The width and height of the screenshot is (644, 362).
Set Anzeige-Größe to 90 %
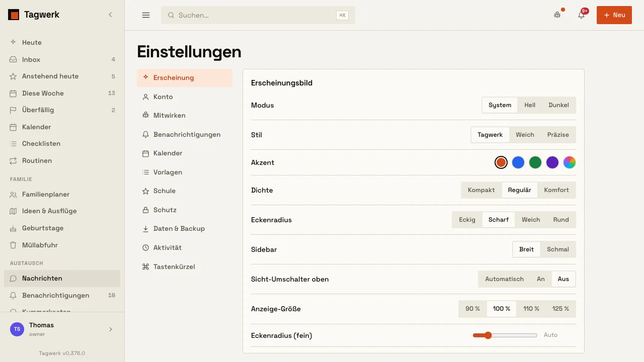point(472,309)
